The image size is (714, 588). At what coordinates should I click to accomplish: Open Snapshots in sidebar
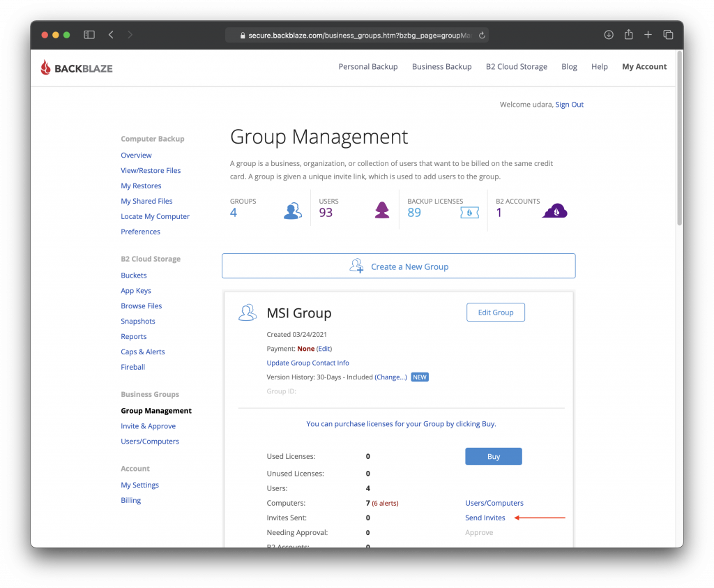pos(138,321)
